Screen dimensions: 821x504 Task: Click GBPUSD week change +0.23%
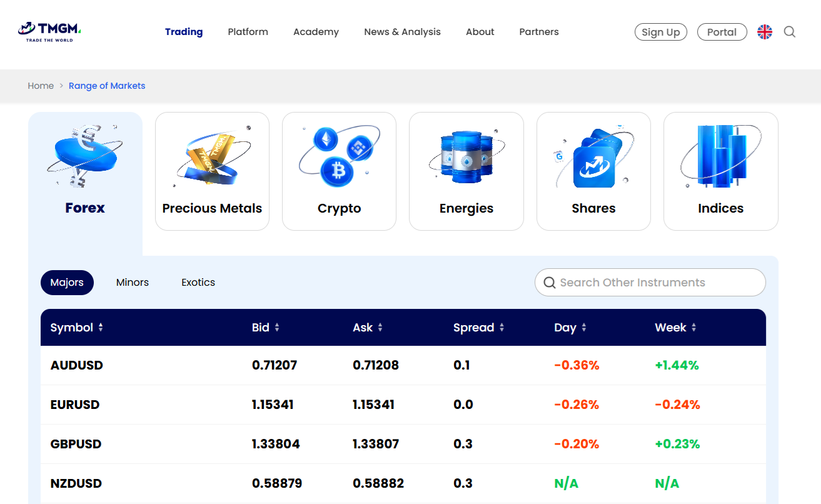(677, 444)
